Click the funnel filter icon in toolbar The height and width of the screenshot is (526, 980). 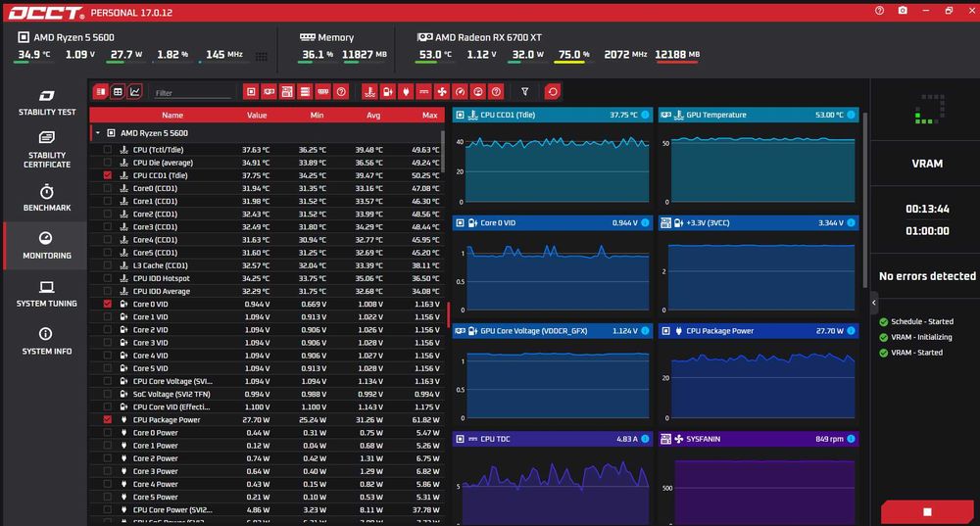point(525,92)
